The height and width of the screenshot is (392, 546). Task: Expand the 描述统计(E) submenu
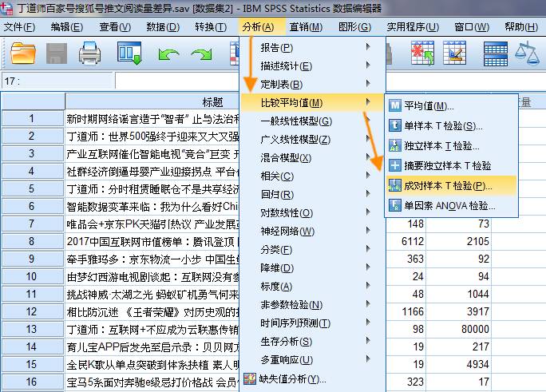[x=312, y=65]
